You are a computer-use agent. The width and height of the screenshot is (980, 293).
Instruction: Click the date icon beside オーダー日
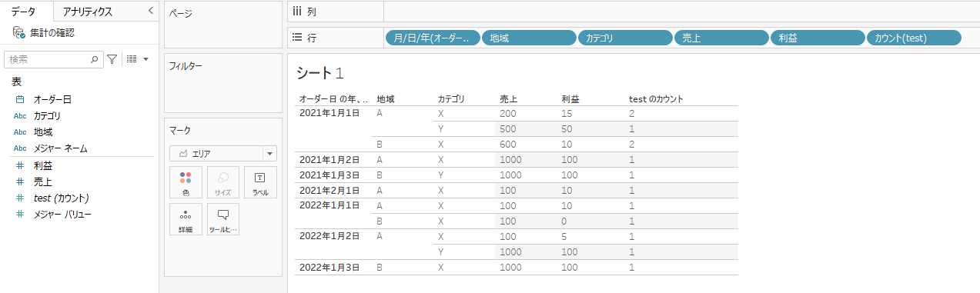[x=19, y=99]
